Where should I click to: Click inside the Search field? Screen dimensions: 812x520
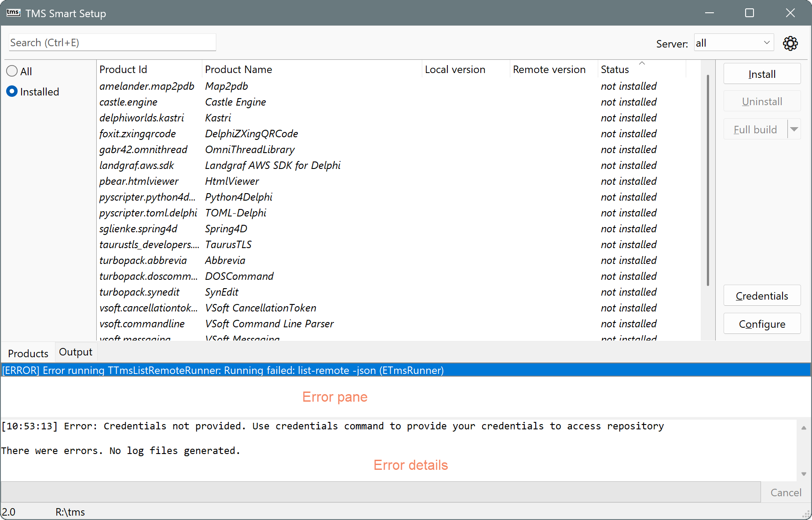pyautogui.click(x=112, y=42)
